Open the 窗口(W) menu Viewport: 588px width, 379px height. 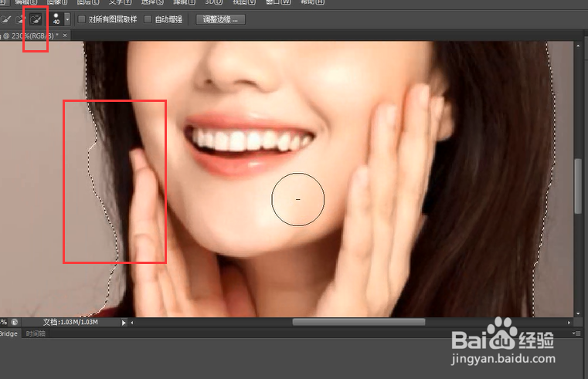point(278,2)
